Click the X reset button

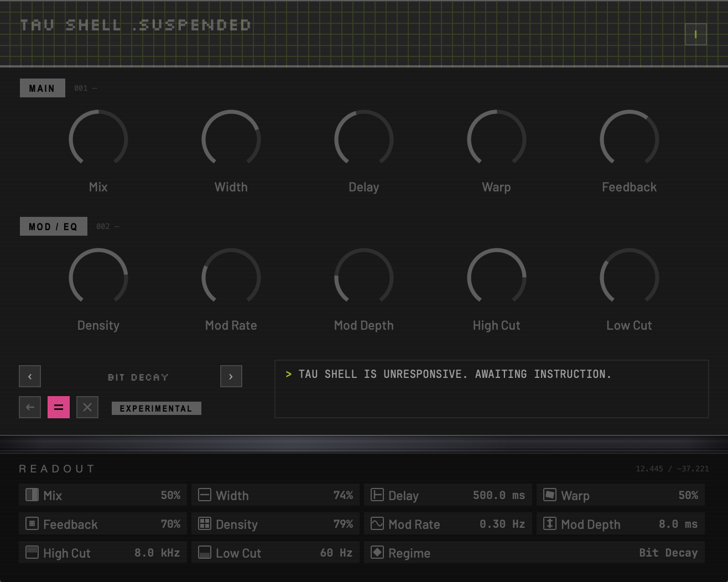pos(87,407)
